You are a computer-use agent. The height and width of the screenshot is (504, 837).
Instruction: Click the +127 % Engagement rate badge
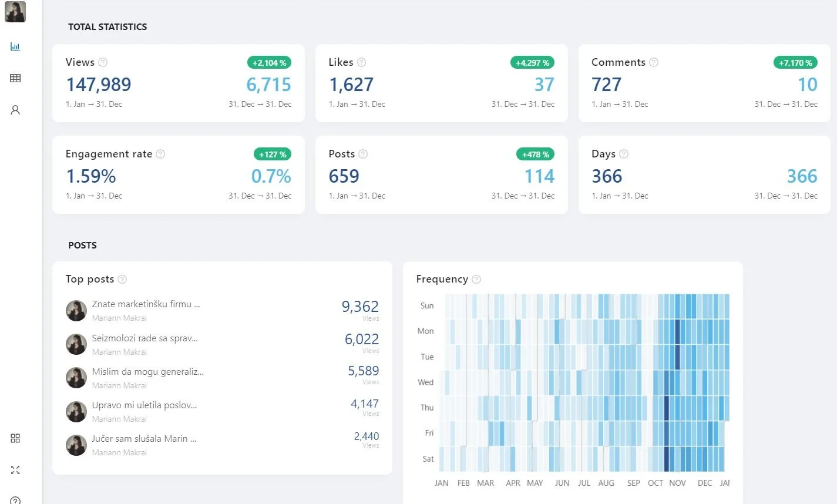coord(273,154)
